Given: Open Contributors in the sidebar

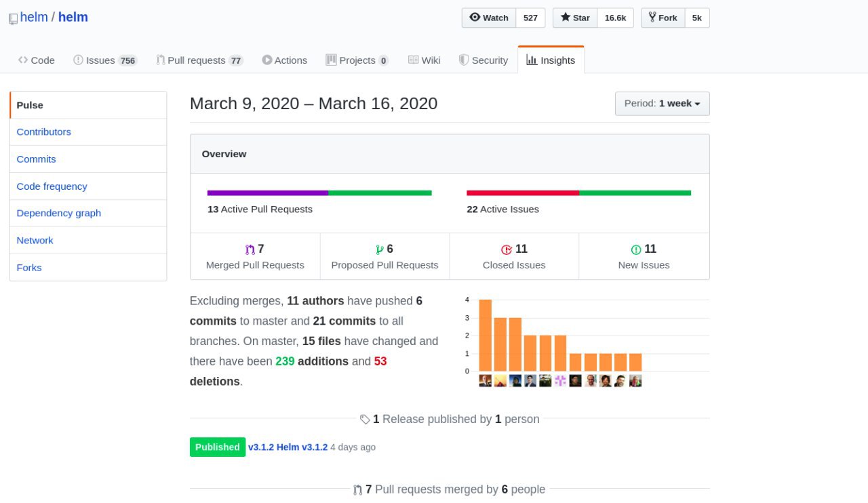Looking at the screenshot, I should tap(88, 132).
